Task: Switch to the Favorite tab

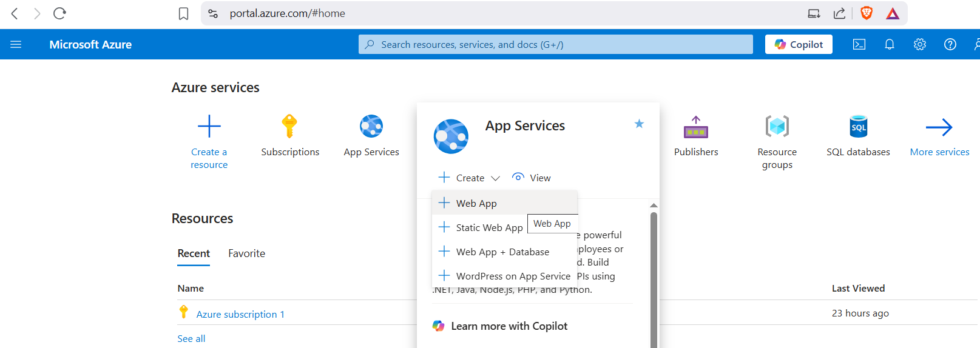Action: (x=246, y=253)
